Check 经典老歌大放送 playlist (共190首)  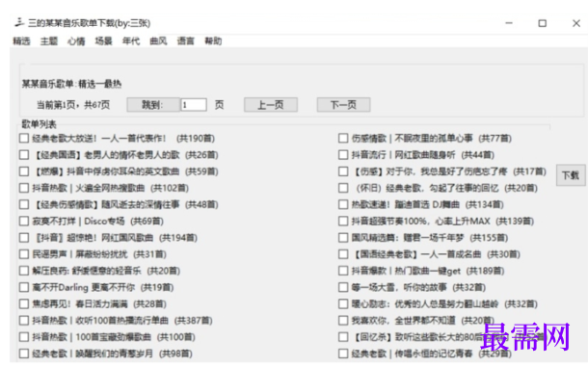(24, 139)
